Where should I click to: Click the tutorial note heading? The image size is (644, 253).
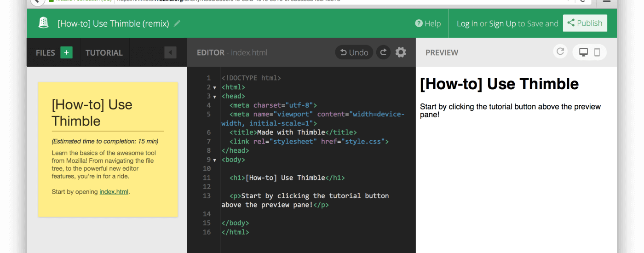point(92,113)
